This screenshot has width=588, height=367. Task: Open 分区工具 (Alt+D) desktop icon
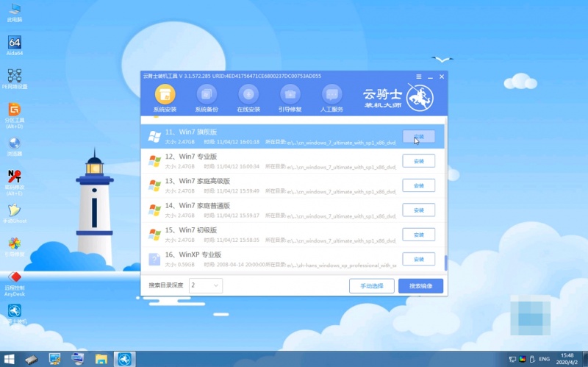(x=14, y=115)
